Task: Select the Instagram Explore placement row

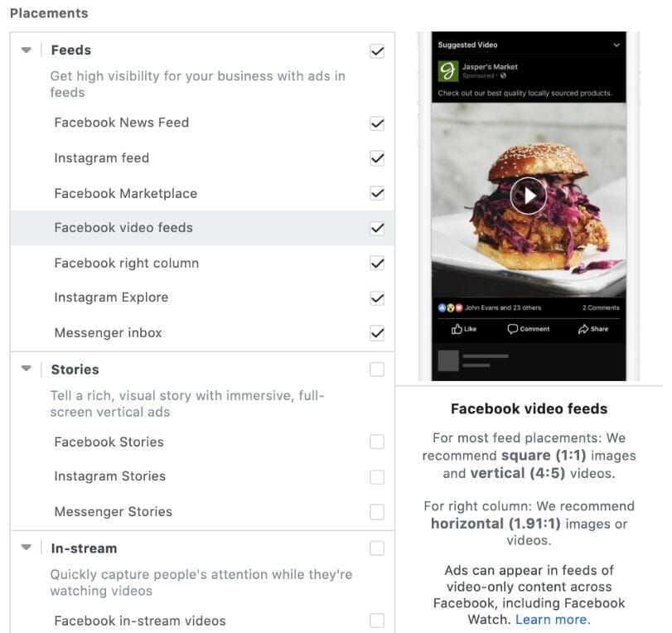Action: pos(111,297)
